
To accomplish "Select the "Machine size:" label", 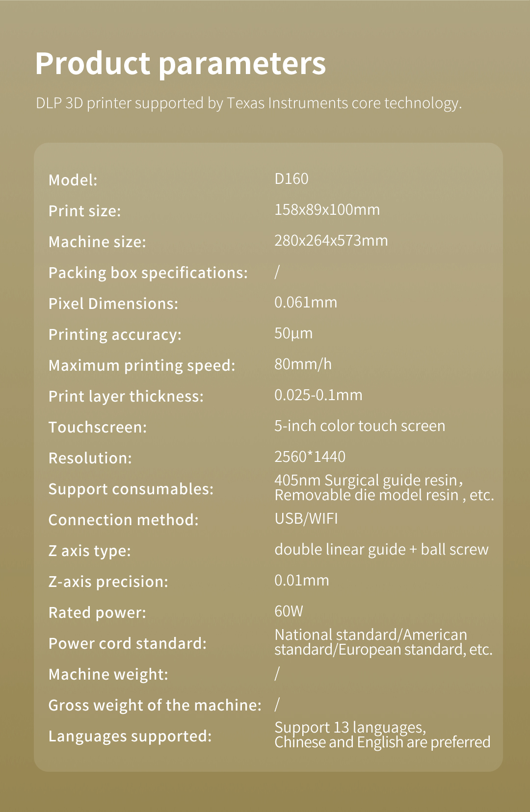I will pyautogui.click(x=97, y=242).
